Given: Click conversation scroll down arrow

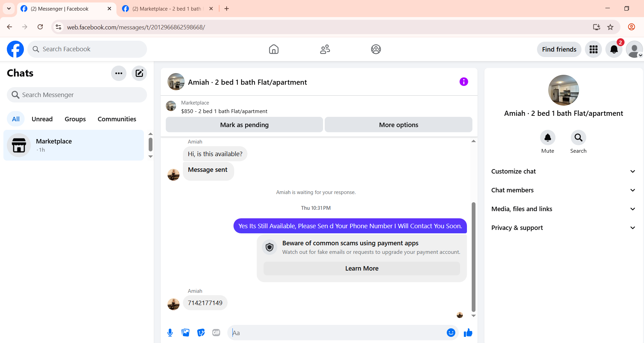Looking at the screenshot, I should click(x=473, y=316).
